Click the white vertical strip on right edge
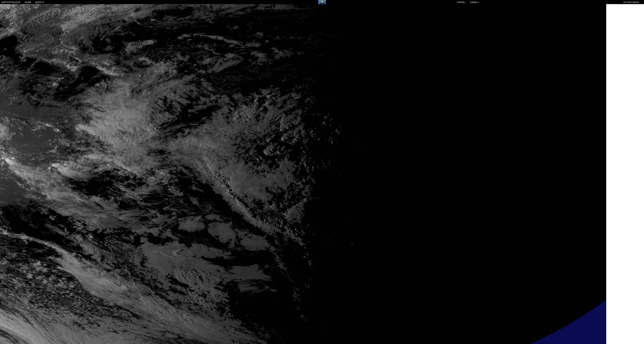This screenshot has height=344, width=644. point(625,175)
